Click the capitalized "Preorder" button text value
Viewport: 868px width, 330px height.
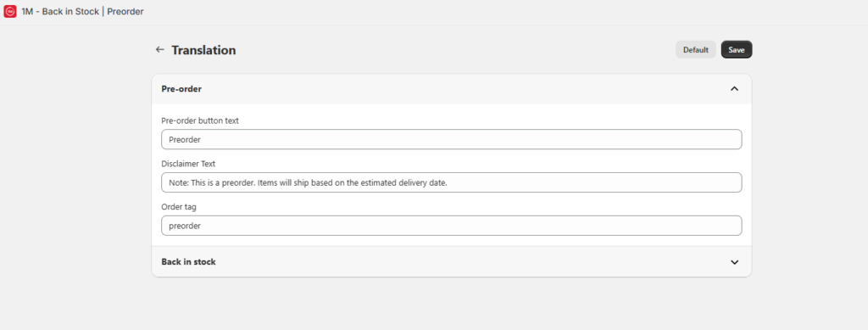tap(185, 139)
